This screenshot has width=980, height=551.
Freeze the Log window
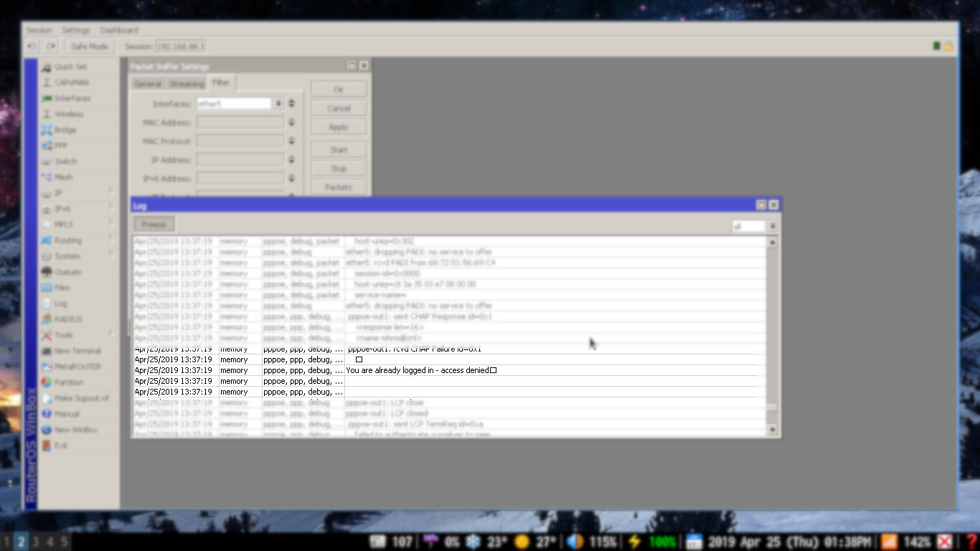pyautogui.click(x=154, y=225)
